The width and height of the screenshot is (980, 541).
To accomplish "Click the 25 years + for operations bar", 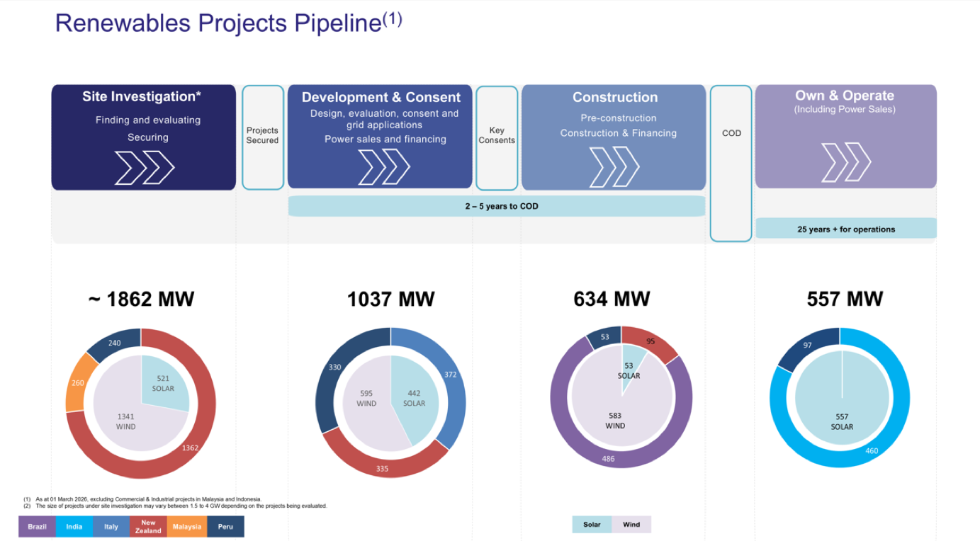I will 845,229.
